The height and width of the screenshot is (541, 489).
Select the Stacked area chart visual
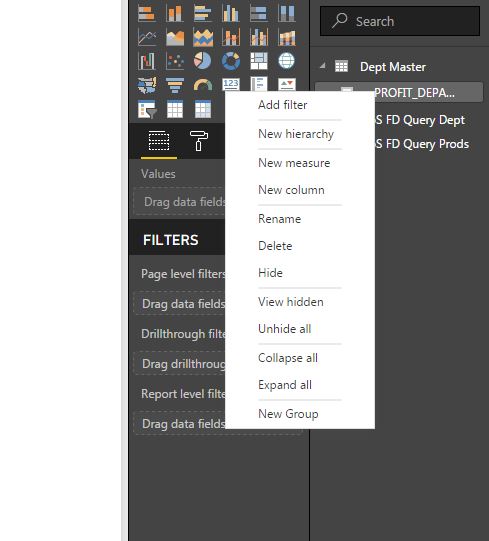(203, 37)
